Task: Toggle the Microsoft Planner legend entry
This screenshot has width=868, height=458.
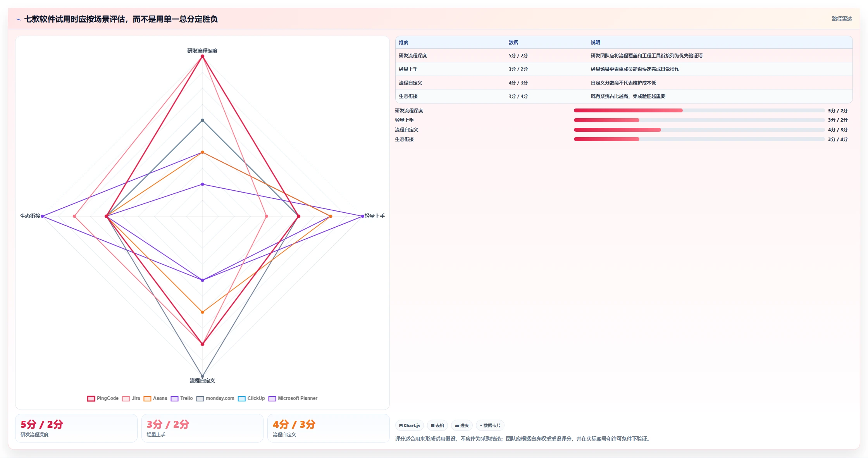Action: click(x=293, y=398)
